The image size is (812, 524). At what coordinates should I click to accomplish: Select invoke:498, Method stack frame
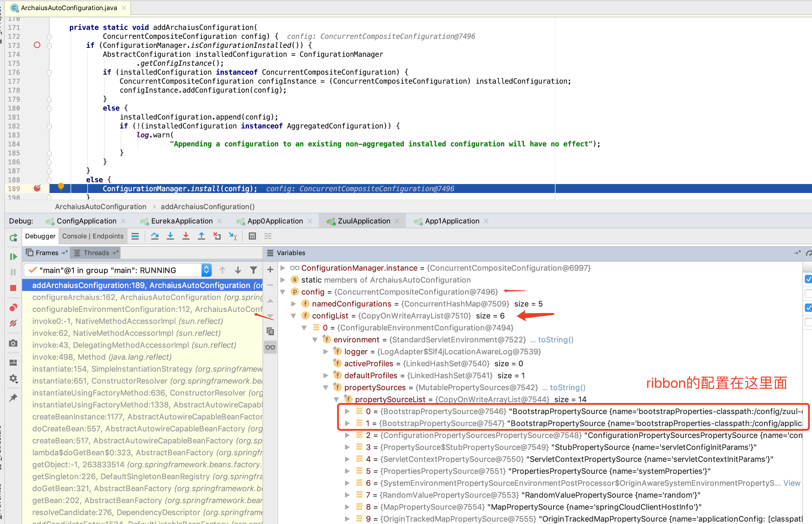tap(142, 357)
